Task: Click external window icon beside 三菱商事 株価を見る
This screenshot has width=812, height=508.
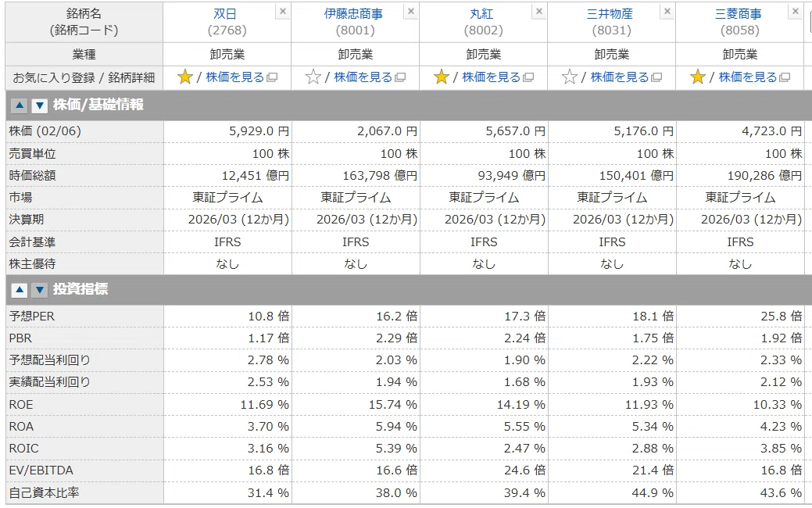Action: (x=785, y=77)
